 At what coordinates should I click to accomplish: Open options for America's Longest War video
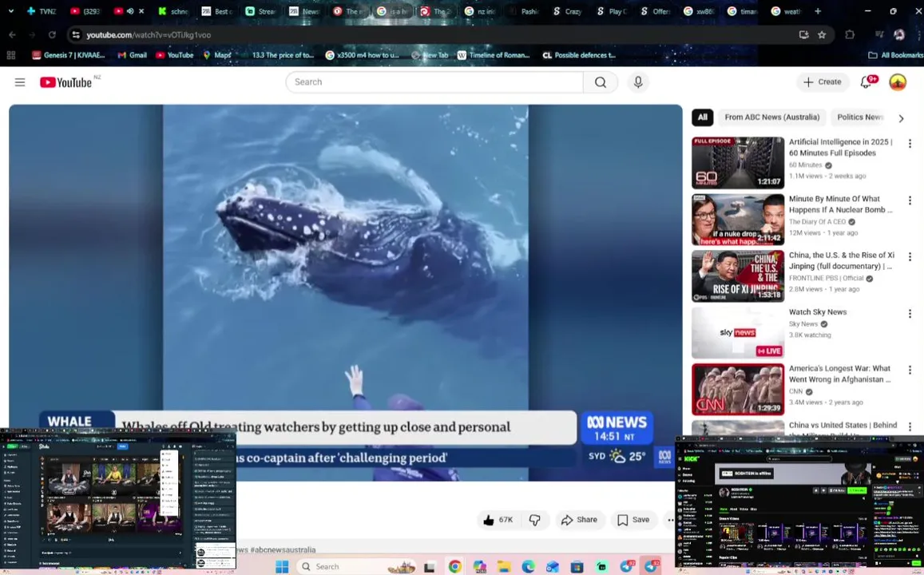click(x=910, y=370)
